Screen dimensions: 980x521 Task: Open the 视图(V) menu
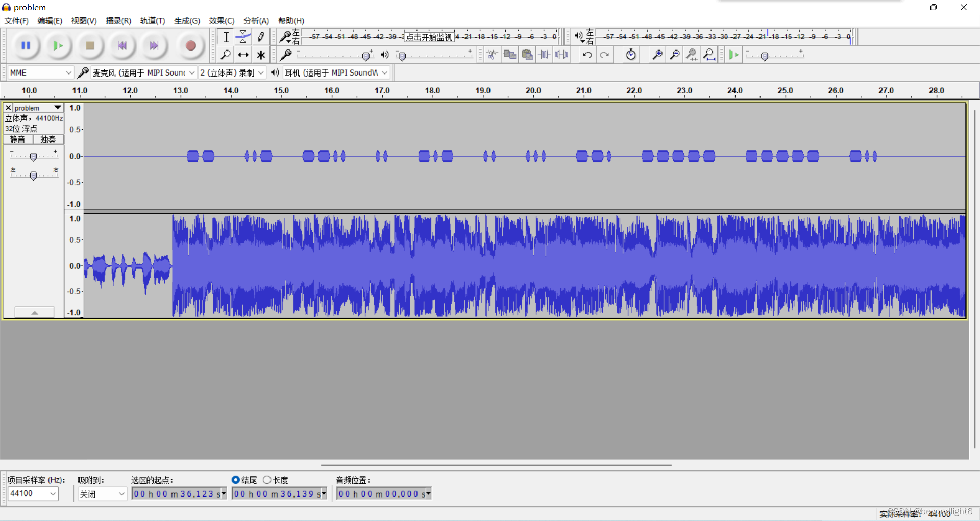pos(84,21)
